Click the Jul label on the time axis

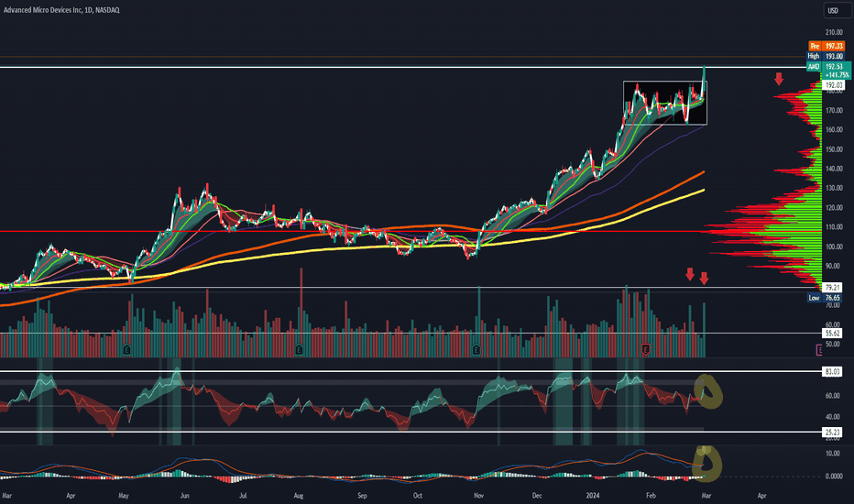[x=243, y=496]
